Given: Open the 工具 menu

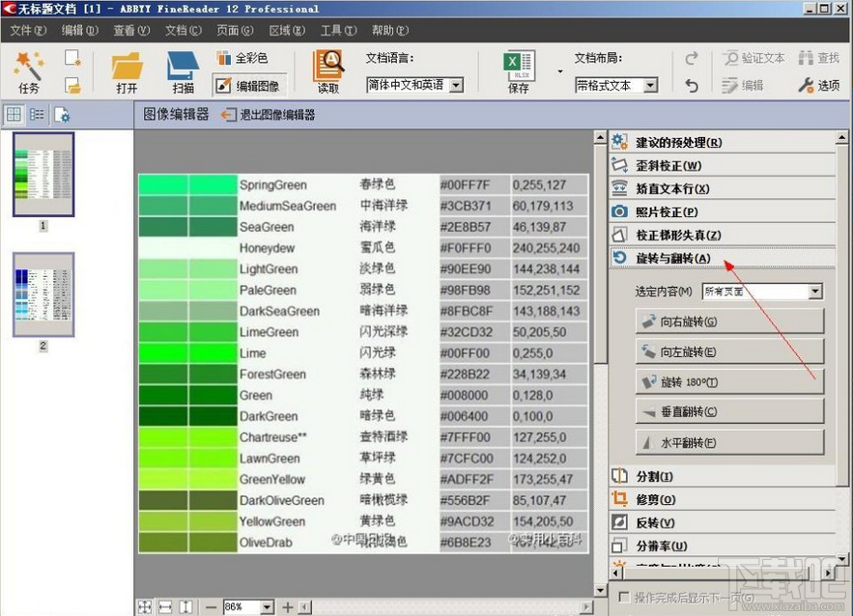Looking at the screenshot, I should (337, 30).
